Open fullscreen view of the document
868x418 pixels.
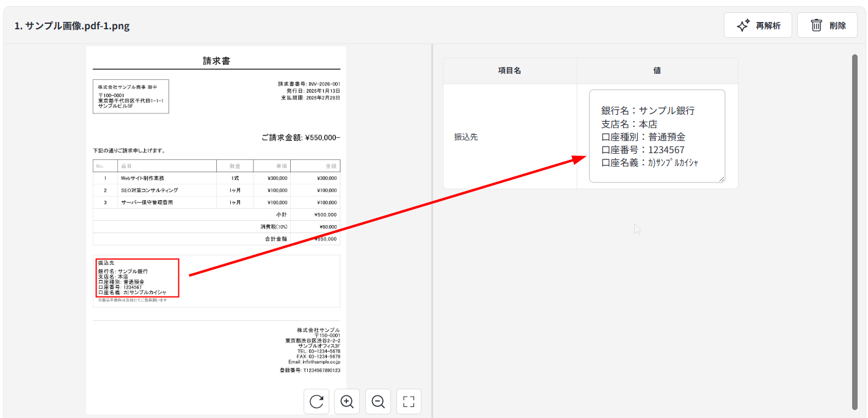(x=409, y=402)
